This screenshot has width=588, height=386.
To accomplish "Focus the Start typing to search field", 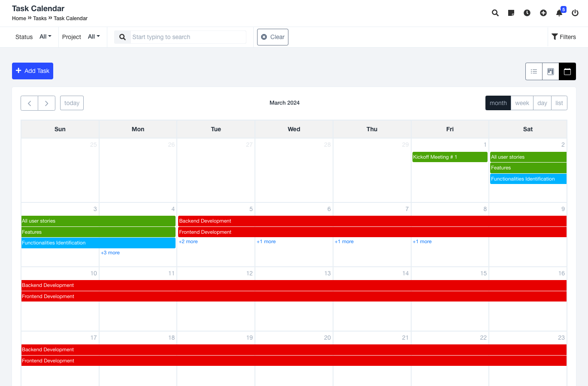I will (188, 37).
